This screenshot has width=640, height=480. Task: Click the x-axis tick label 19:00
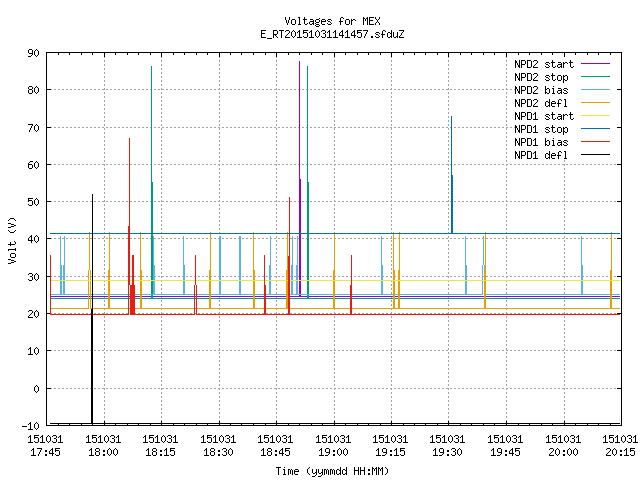[x=333, y=452]
